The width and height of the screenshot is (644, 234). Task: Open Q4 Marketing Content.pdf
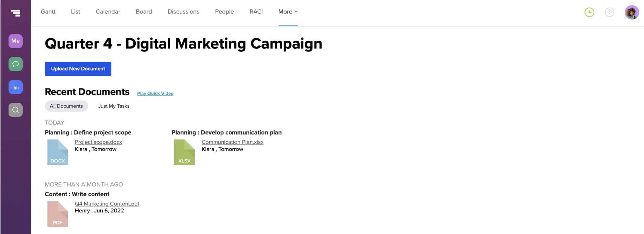pos(107,203)
